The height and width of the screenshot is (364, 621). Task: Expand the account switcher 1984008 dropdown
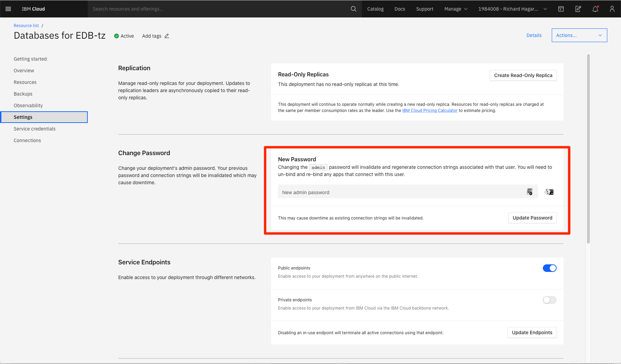(x=512, y=9)
